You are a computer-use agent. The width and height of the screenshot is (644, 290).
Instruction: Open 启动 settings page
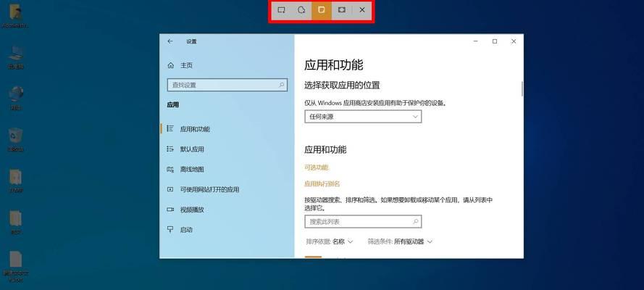point(227,230)
